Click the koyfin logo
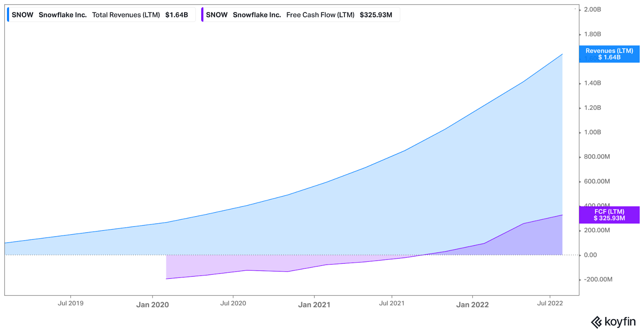The image size is (644, 333). pos(613,322)
